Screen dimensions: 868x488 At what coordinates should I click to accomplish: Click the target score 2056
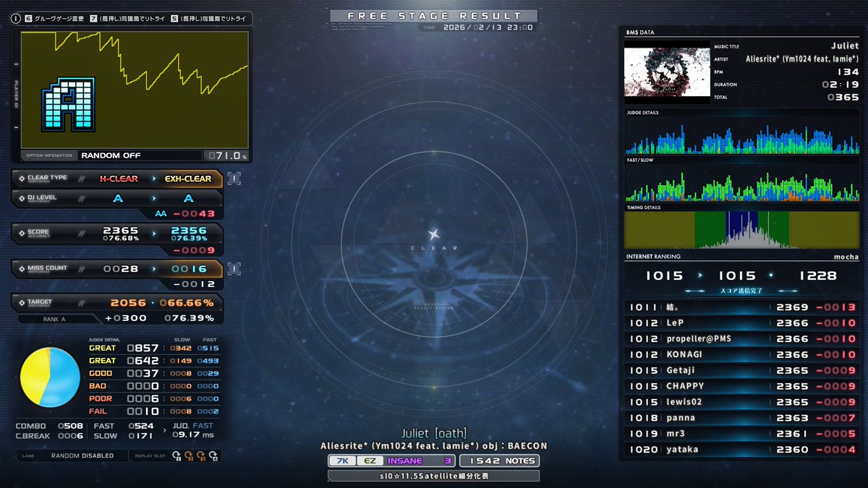128,303
